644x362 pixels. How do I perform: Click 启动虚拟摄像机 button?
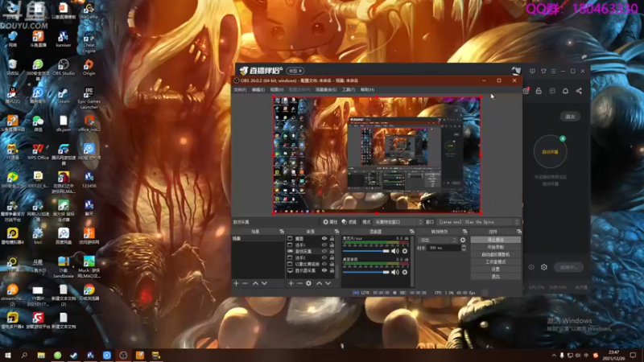[x=495, y=254]
